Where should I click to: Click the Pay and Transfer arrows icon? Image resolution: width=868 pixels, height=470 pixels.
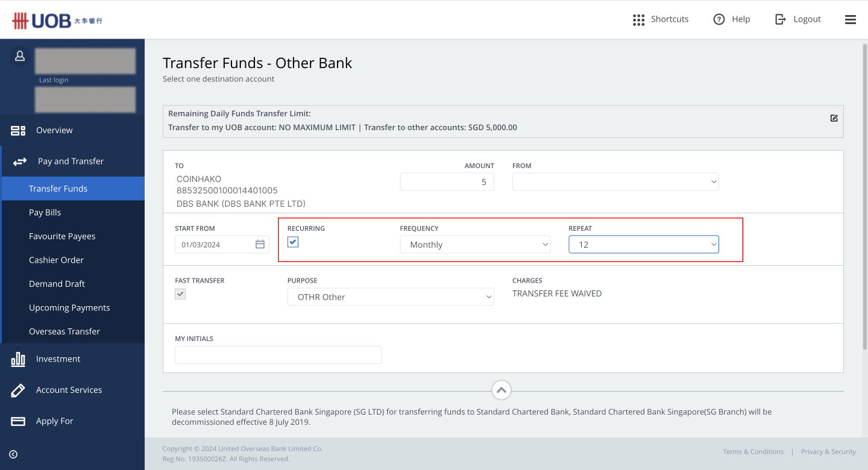(20, 161)
